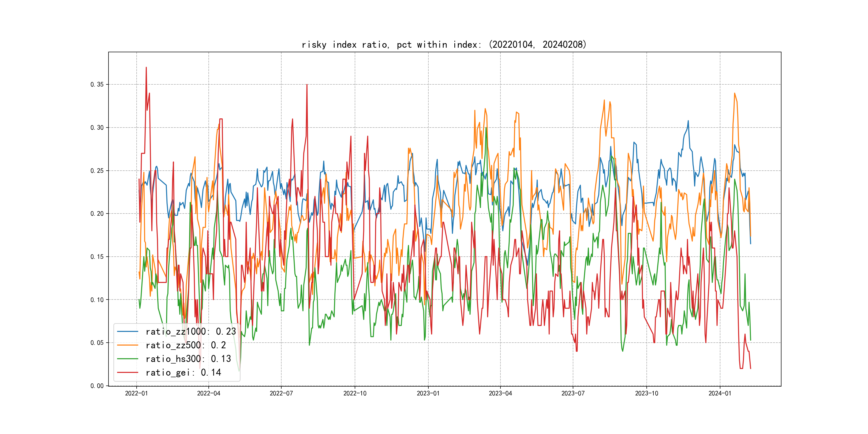Click the 0.25 y-axis tick label
The height and width of the screenshot is (434, 868).
click(x=97, y=171)
